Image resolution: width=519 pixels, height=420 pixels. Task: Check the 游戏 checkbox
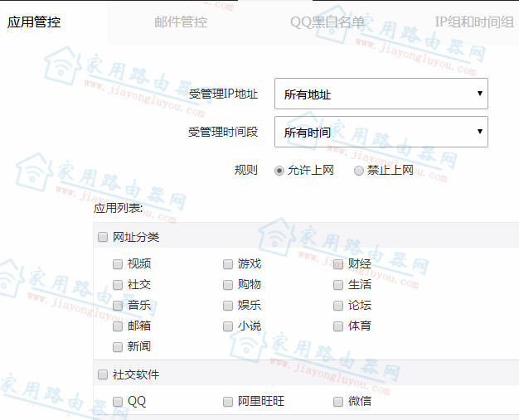(228, 264)
